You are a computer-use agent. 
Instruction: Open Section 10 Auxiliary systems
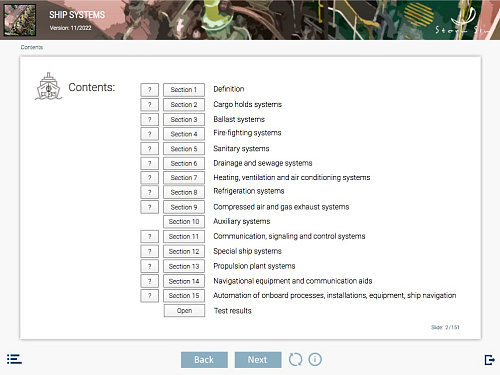tap(184, 222)
